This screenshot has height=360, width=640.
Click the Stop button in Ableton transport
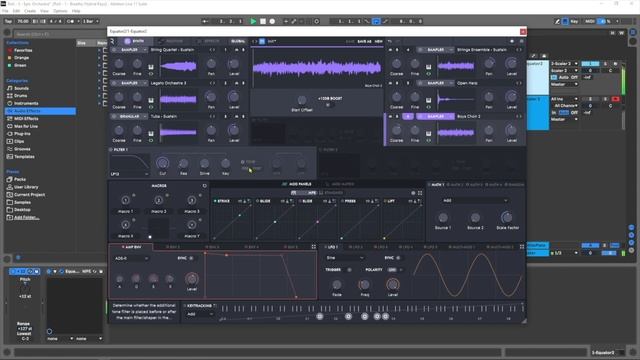pyautogui.click(x=263, y=21)
